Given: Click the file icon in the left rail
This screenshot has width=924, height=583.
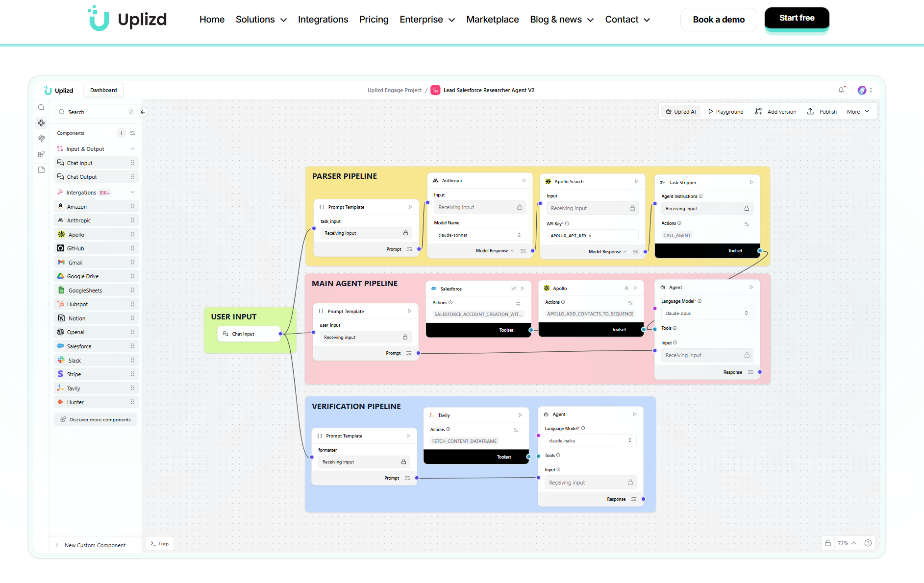Looking at the screenshot, I should coord(41,170).
